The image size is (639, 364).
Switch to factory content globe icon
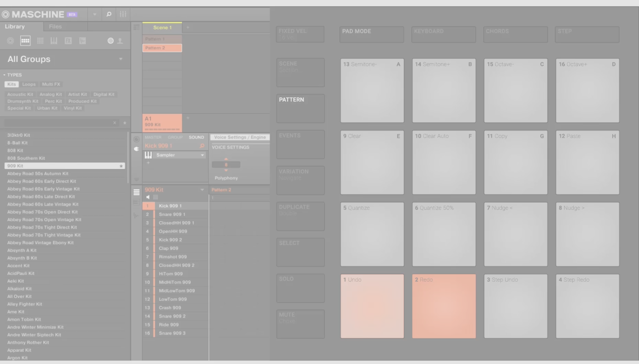[x=111, y=41]
